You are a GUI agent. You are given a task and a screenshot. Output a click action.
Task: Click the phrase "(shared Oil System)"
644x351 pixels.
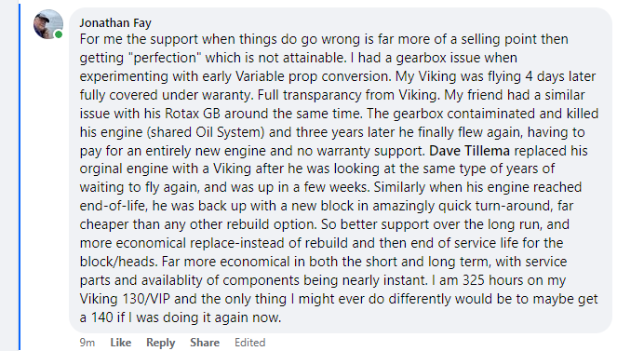point(206,132)
